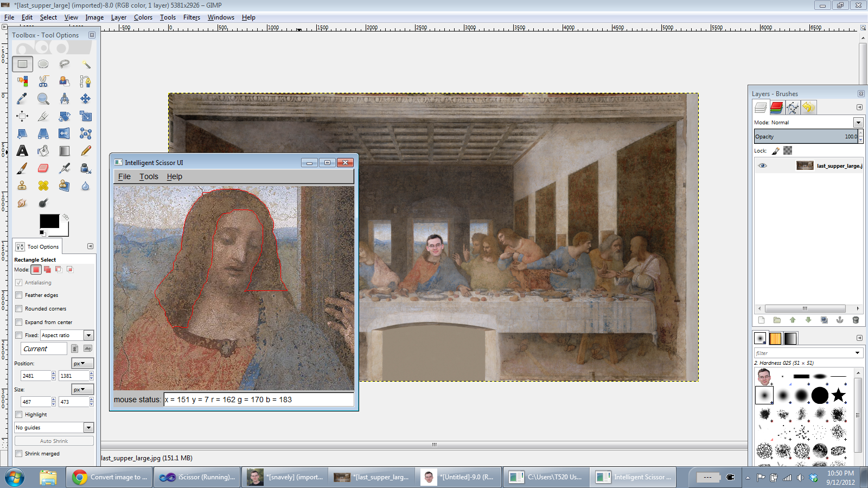Screen dimensions: 868x488
Task: Open the Colors menu in GIMP
Action: click(143, 17)
